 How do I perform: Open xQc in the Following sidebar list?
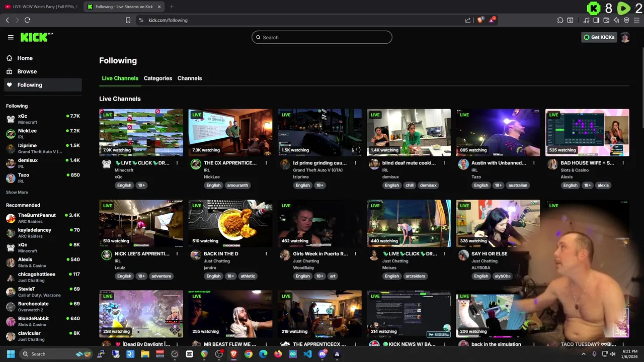[x=43, y=119]
